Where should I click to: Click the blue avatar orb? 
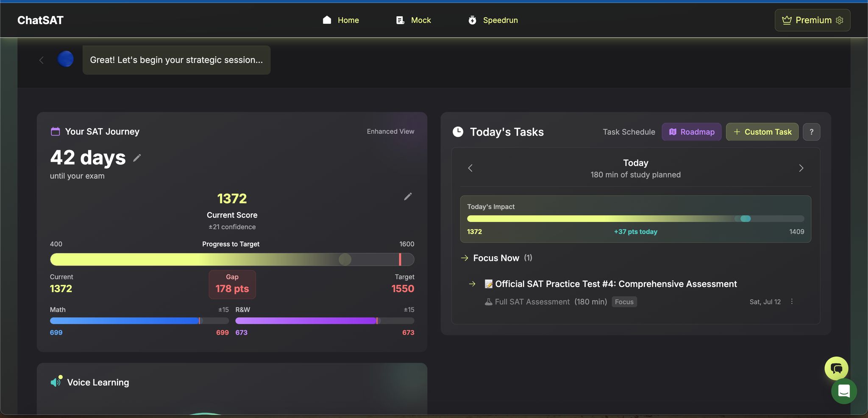tap(66, 59)
